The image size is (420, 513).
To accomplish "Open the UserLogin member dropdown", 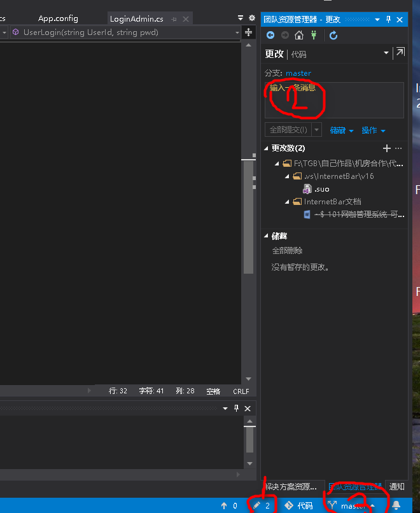I will [x=237, y=32].
